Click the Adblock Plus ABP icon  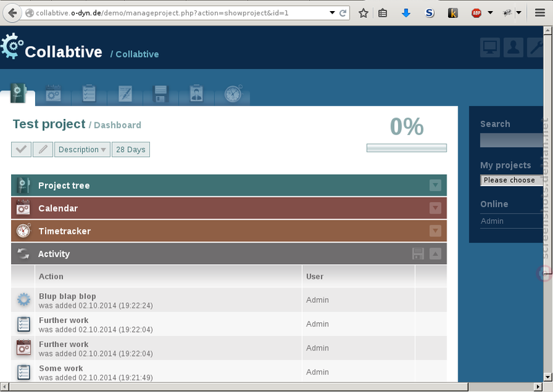pyautogui.click(x=476, y=13)
